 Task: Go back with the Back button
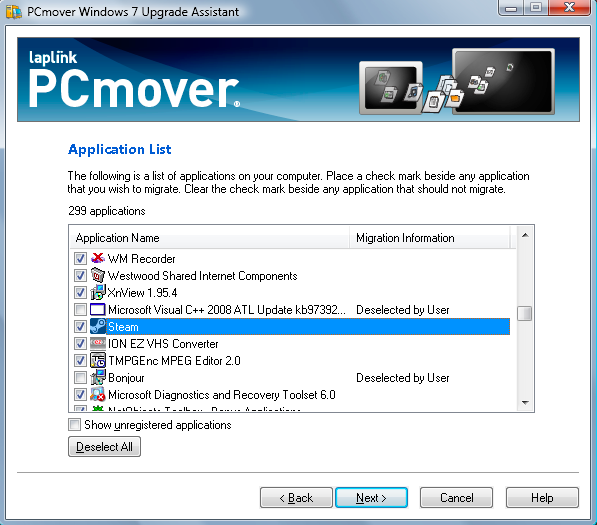point(296,498)
